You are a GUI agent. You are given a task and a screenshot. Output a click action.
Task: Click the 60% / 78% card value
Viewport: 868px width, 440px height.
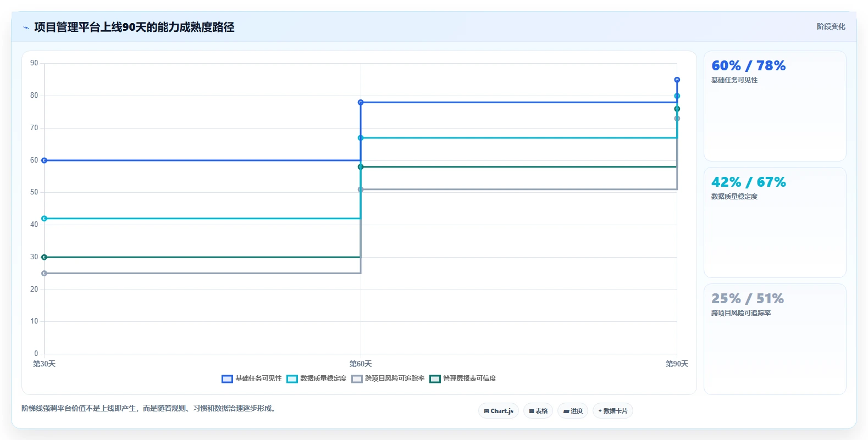[748, 66]
